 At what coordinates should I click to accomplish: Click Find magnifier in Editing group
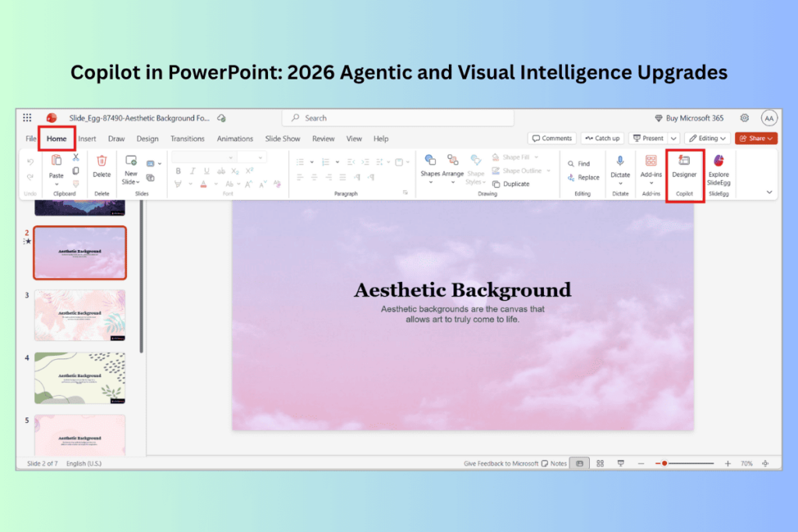pos(579,164)
